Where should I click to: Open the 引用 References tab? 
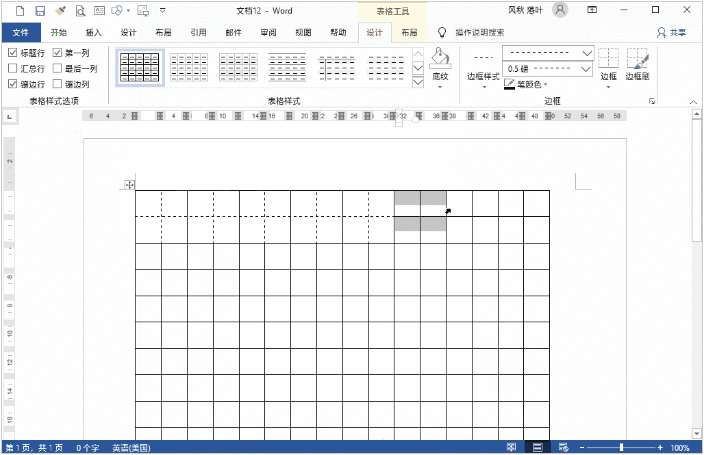(x=198, y=32)
